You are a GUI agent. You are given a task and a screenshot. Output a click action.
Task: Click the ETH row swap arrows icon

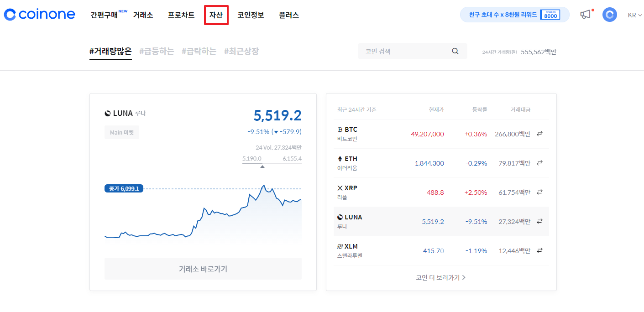539,163
